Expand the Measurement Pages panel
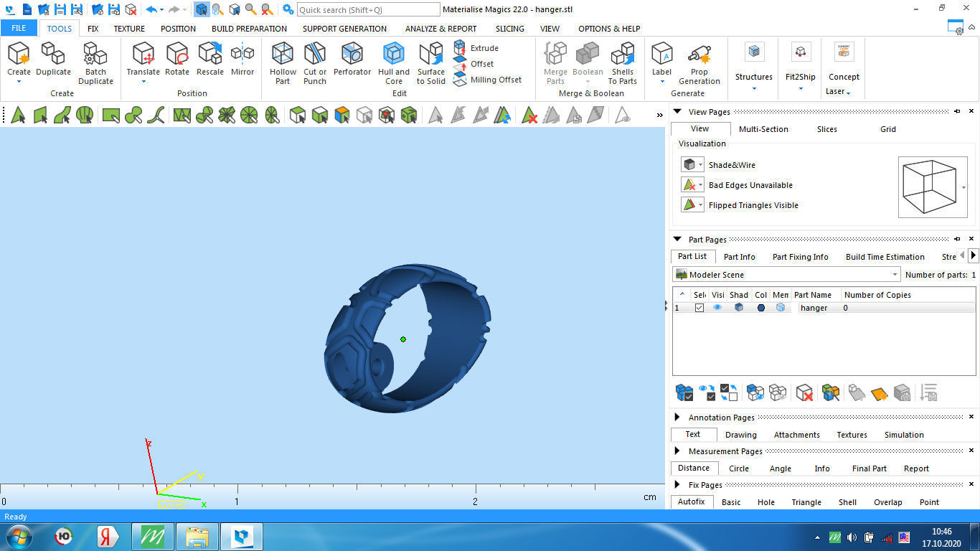The height and width of the screenshot is (551, 980). point(677,451)
